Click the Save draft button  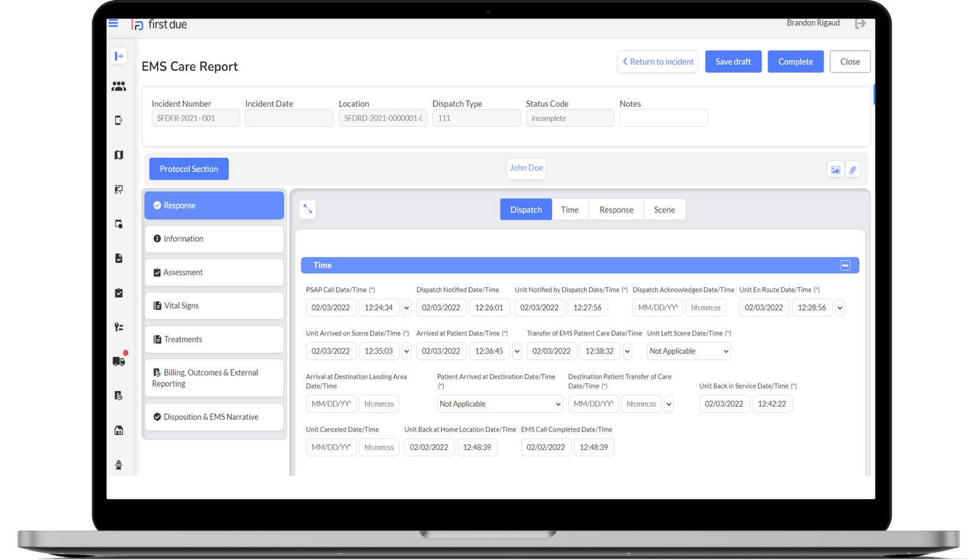(733, 61)
